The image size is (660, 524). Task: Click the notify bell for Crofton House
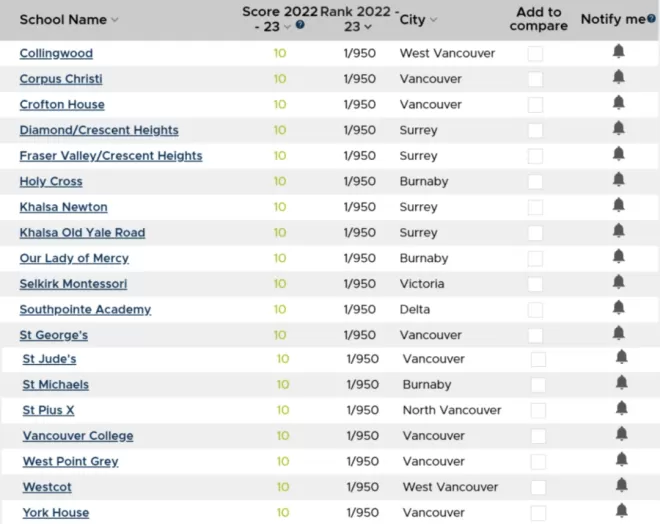618,103
